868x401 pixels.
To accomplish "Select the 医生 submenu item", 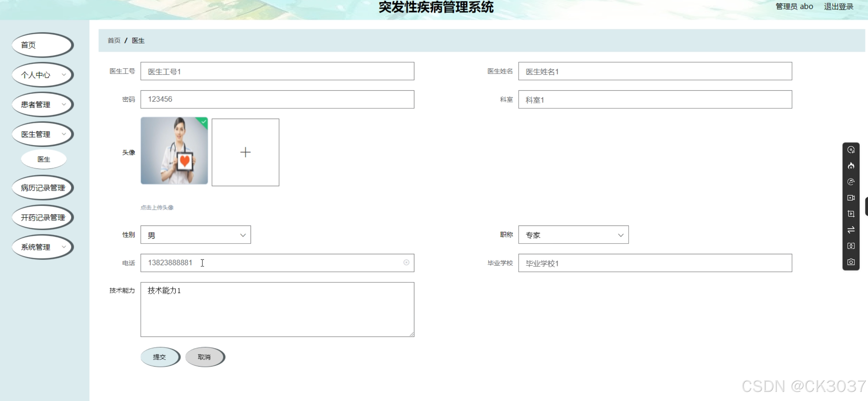I will click(x=44, y=159).
